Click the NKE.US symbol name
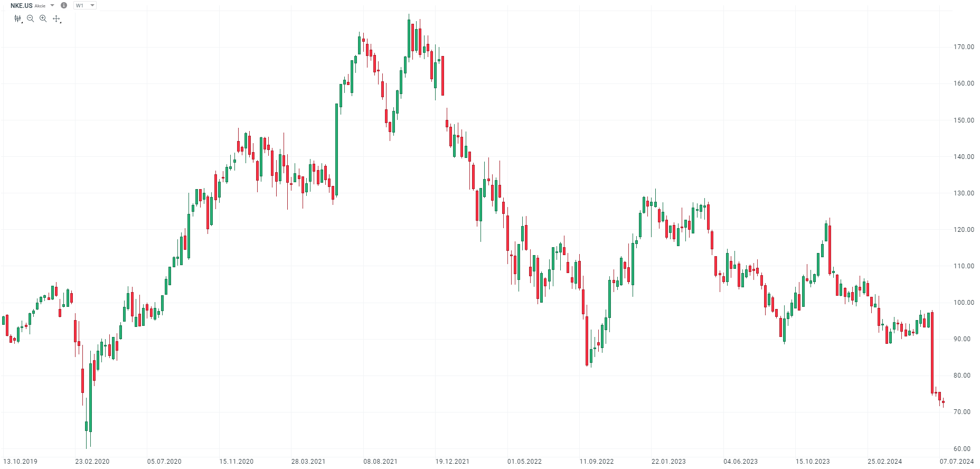The image size is (980, 469). coord(21,5)
